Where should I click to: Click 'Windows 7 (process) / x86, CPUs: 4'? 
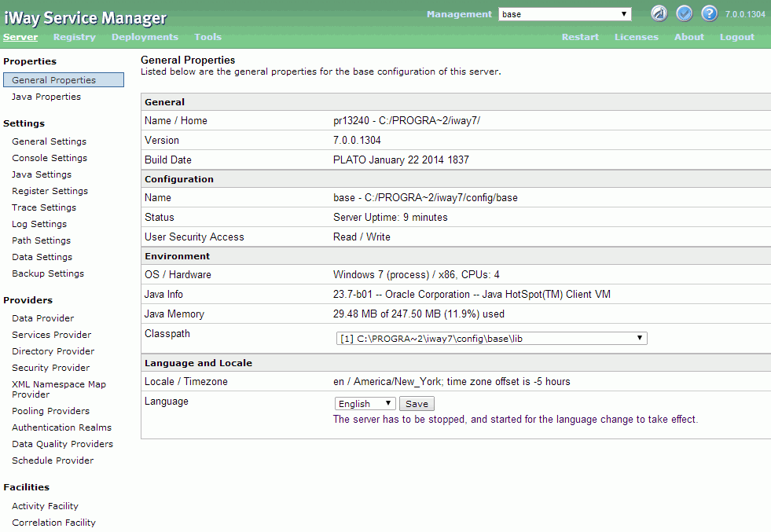click(417, 274)
